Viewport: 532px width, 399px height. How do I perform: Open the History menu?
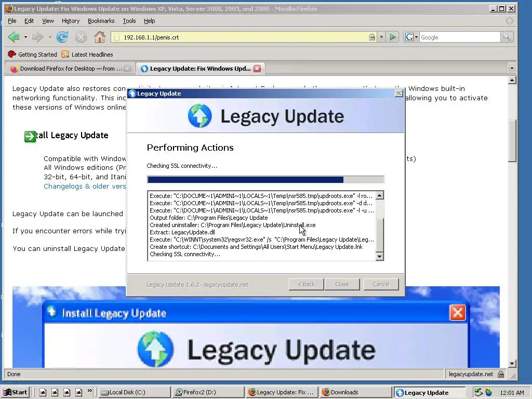[x=71, y=21]
